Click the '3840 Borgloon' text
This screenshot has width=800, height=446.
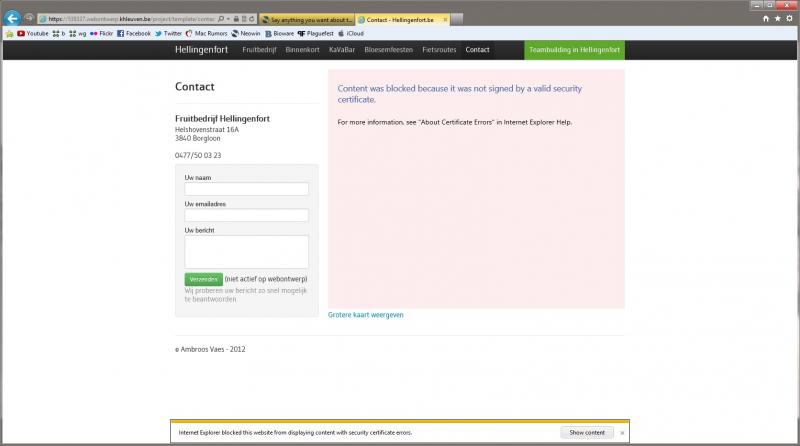[x=197, y=138]
